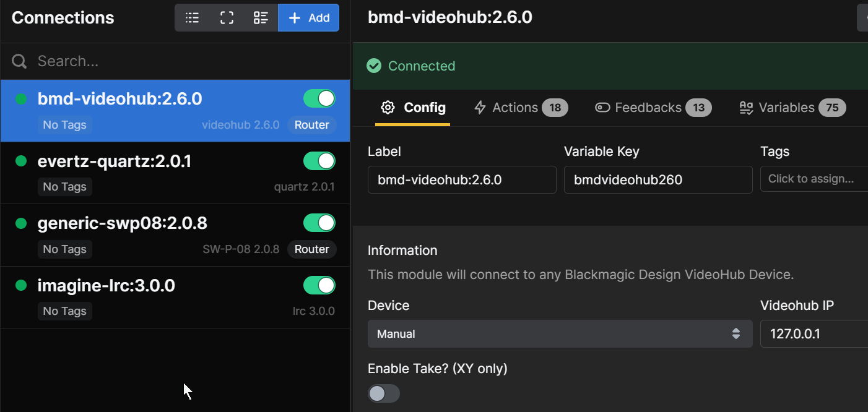The height and width of the screenshot is (412, 868).
Task: Select the generic-swp08:2.0.8 connection
Action: point(175,236)
